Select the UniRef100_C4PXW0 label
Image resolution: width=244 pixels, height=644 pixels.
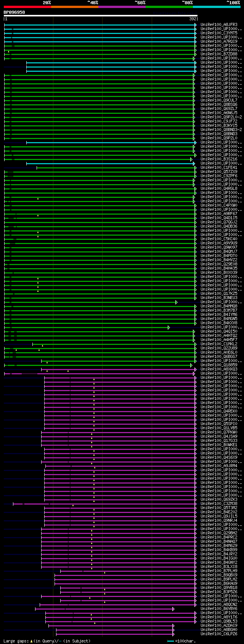pyautogui.click(x=219, y=205)
